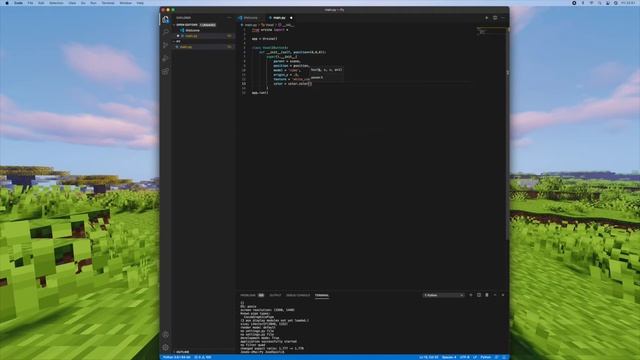Image resolution: width=640 pixels, height=360 pixels.
Task: Click Python interpreter version in status bar
Action: 176,357
